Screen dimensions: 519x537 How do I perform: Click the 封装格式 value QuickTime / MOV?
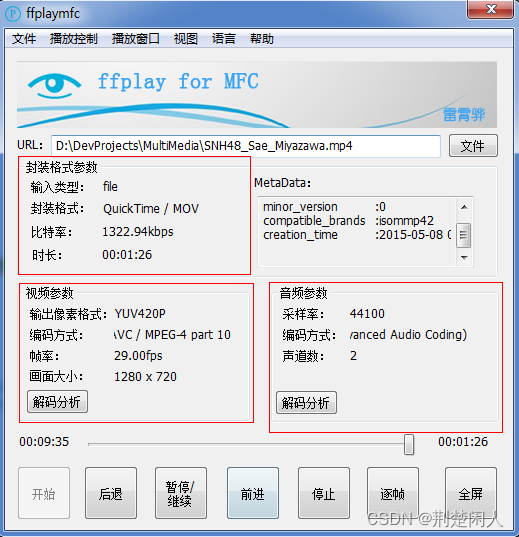[x=151, y=209]
